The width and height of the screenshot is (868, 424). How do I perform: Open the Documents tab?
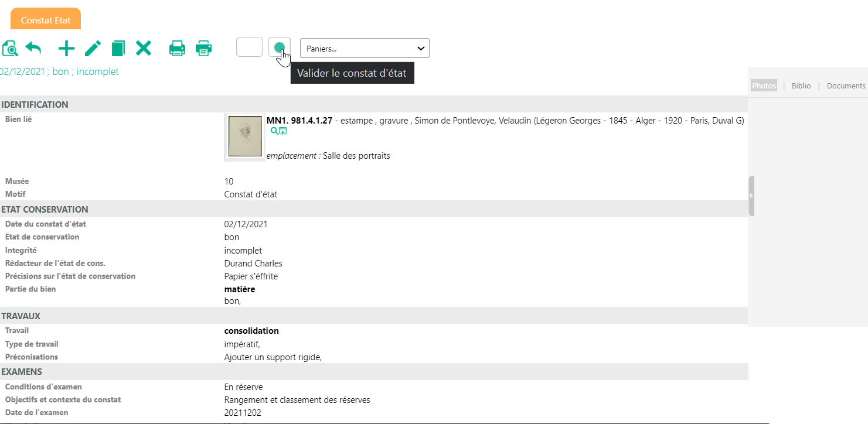tap(846, 86)
